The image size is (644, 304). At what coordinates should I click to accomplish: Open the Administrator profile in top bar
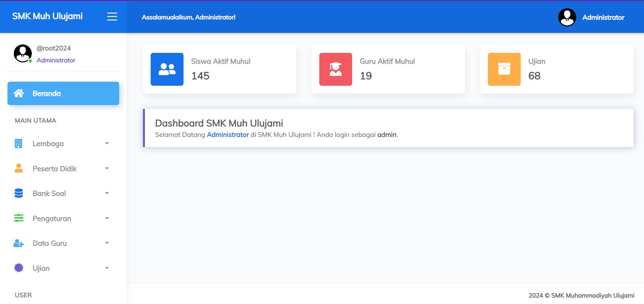(x=592, y=17)
